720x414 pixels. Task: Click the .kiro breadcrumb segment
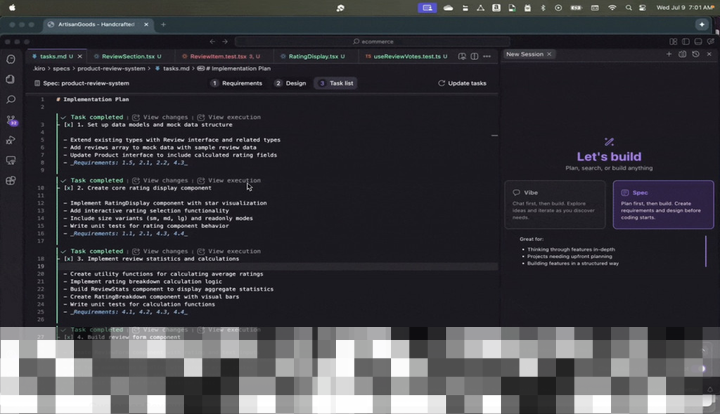(39, 68)
